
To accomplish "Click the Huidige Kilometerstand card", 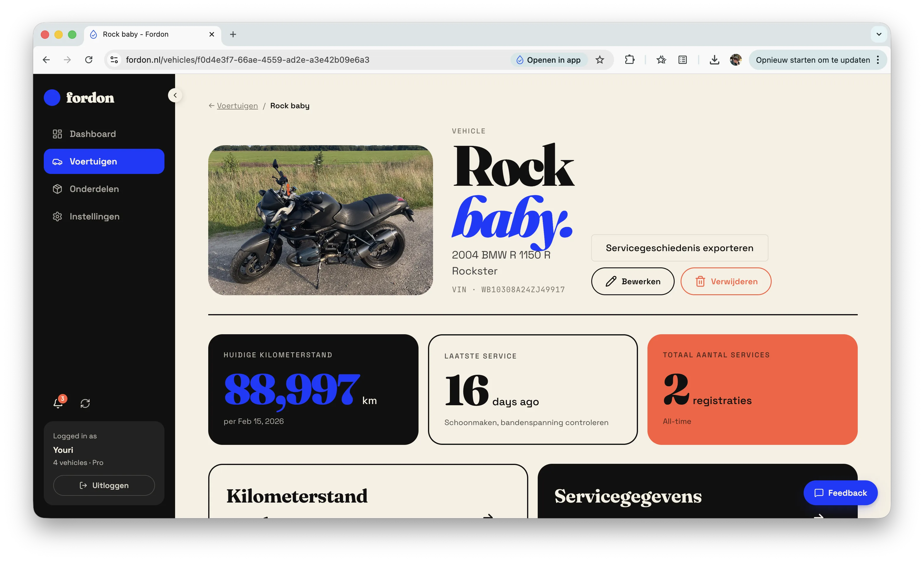I will tap(313, 390).
